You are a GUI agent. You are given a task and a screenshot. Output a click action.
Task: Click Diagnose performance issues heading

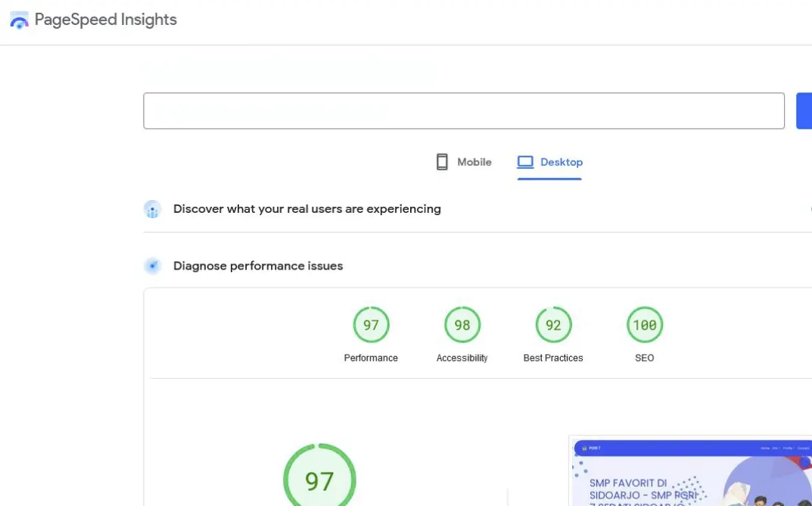coord(258,266)
